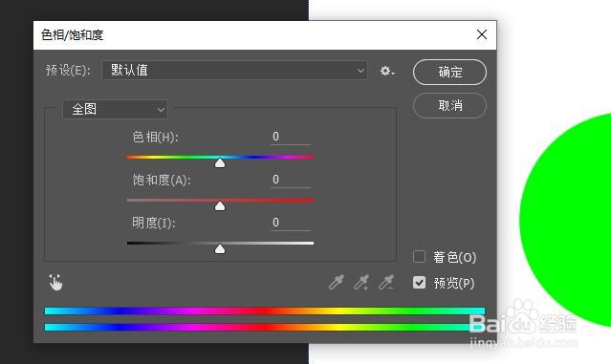The height and width of the screenshot is (364, 611).
Task: Click the 色相/饱和度 dialog title
Action: click(x=73, y=35)
